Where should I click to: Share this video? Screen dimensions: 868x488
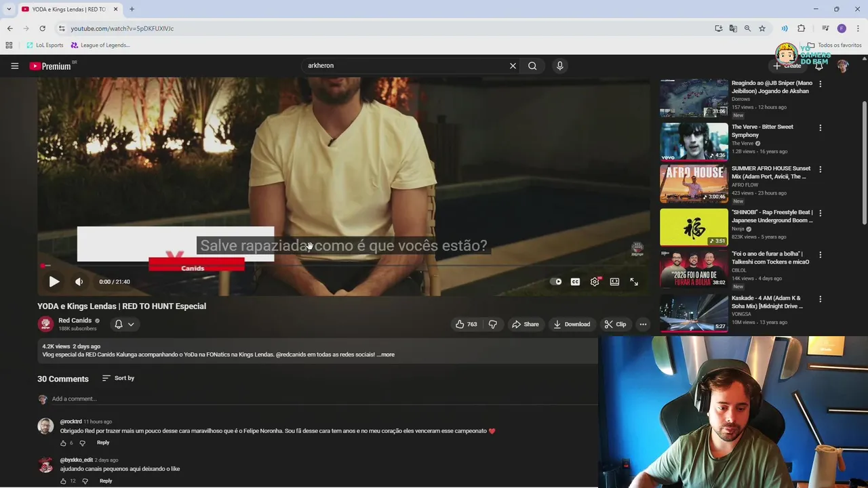coord(525,324)
